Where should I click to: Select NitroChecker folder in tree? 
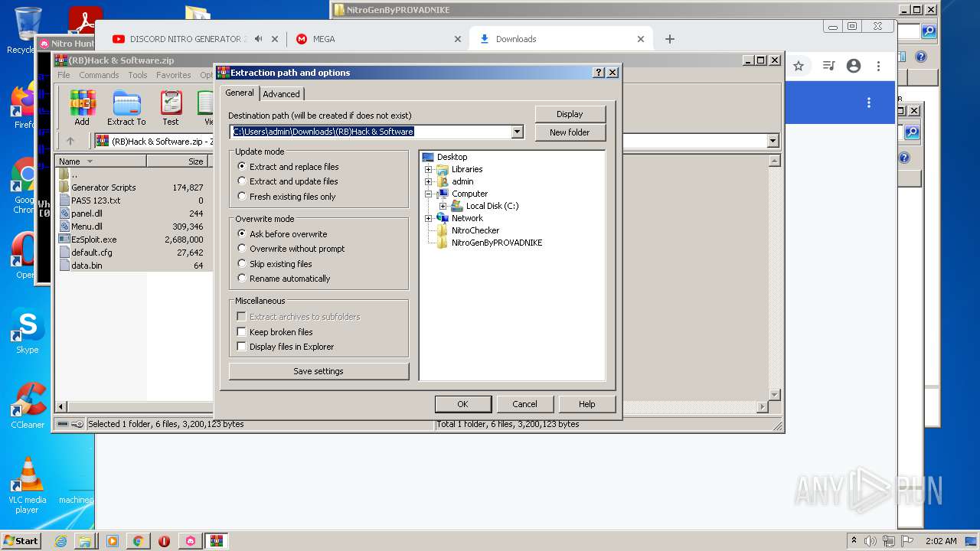(x=475, y=230)
